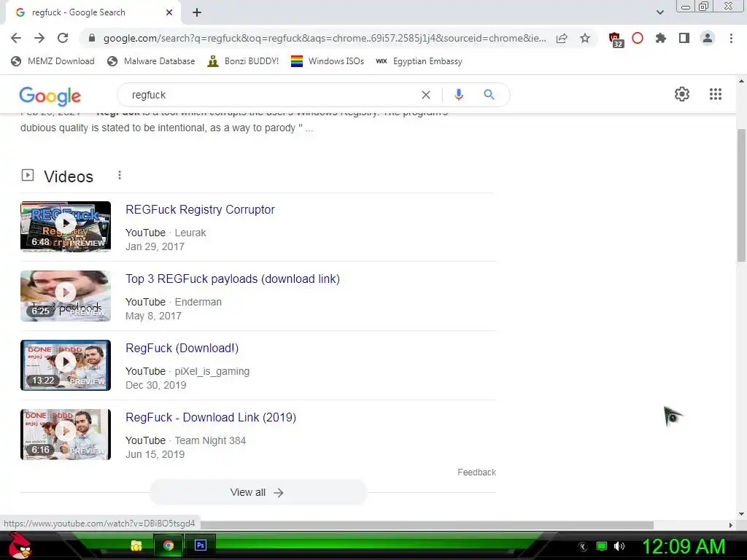Open a new browser tab
747x560 pixels.
[197, 13]
